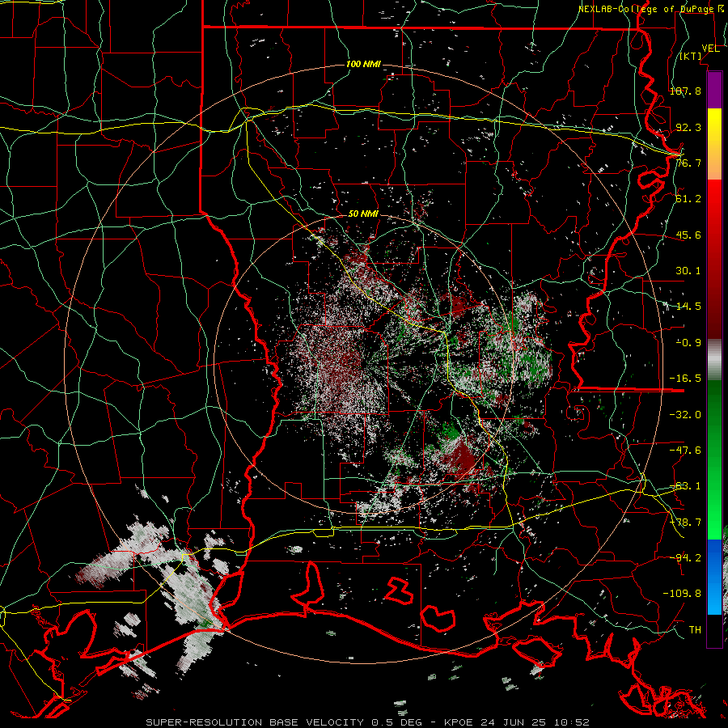Click the -0.9 legend value
Screen dimensions: 728x728
click(x=688, y=343)
